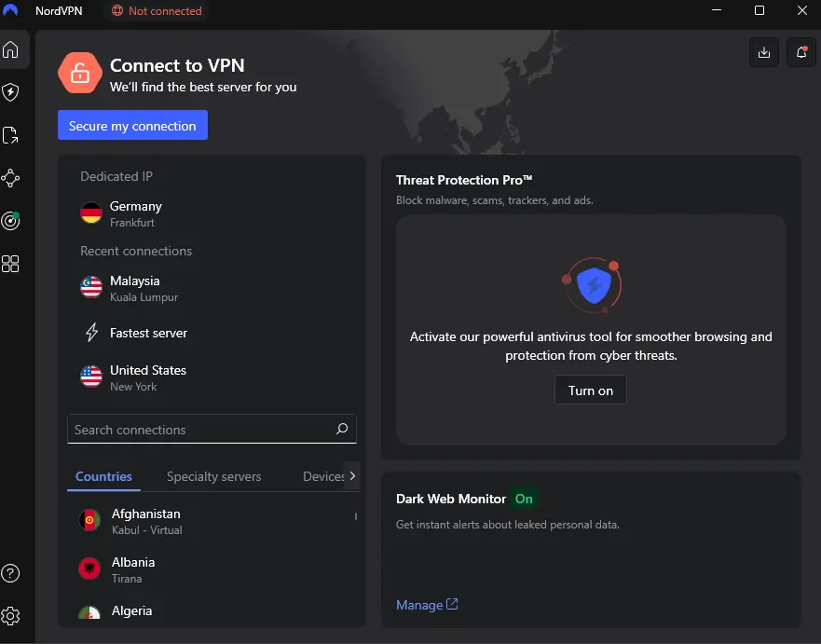Click the external link icon beside Manage
The image size is (821, 644).
452,604
